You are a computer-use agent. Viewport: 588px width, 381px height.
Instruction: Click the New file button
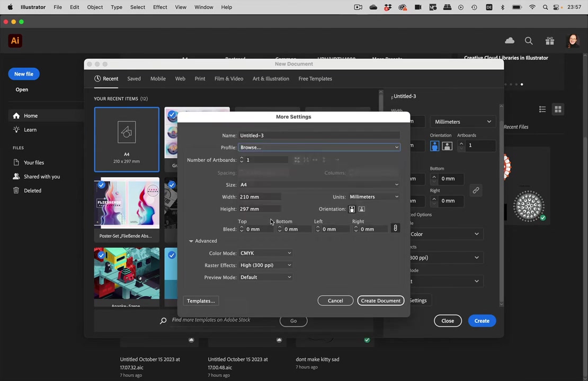24,74
